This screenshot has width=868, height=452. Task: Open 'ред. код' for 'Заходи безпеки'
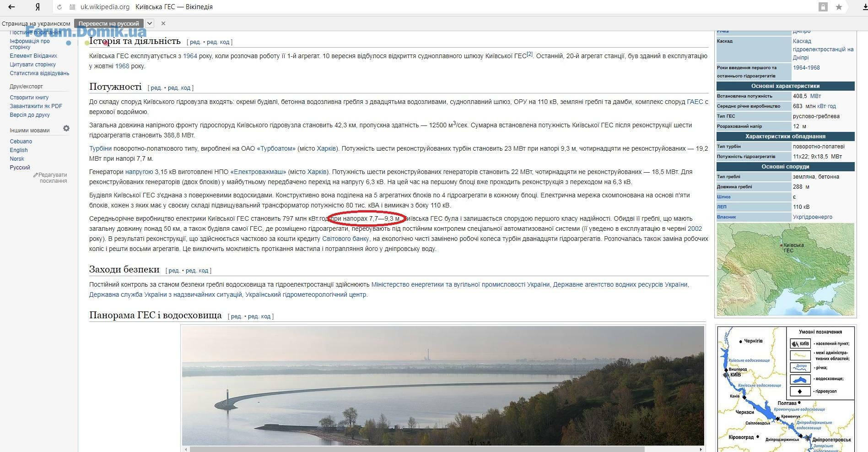[197, 271]
